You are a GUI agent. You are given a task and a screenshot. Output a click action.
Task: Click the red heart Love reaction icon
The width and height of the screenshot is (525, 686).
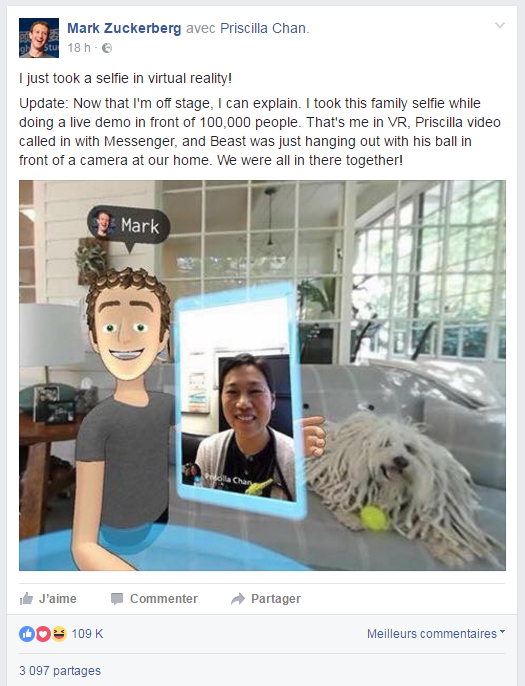click(43, 634)
